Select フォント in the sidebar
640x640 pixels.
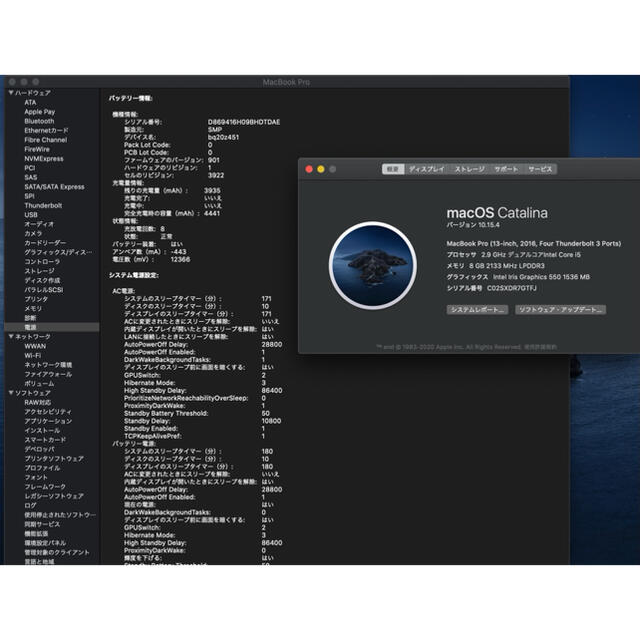[36, 478]
